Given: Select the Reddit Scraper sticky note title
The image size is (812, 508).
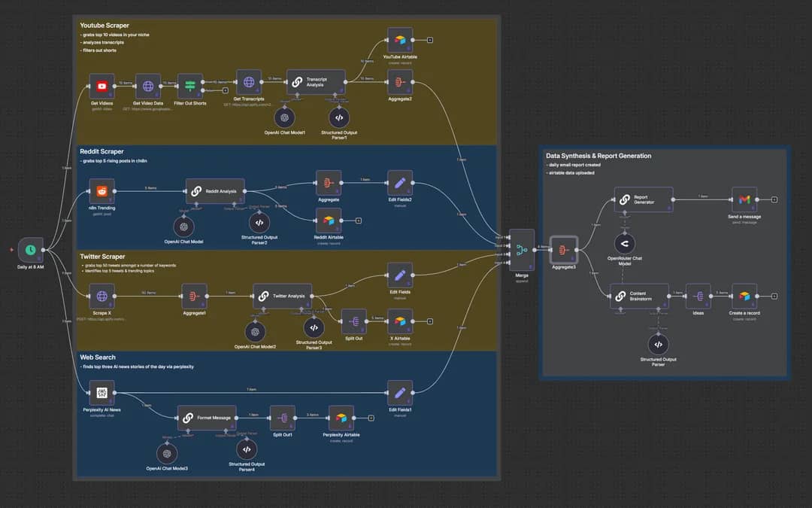Looking at the screenshot, I should (x=102, y=151).
